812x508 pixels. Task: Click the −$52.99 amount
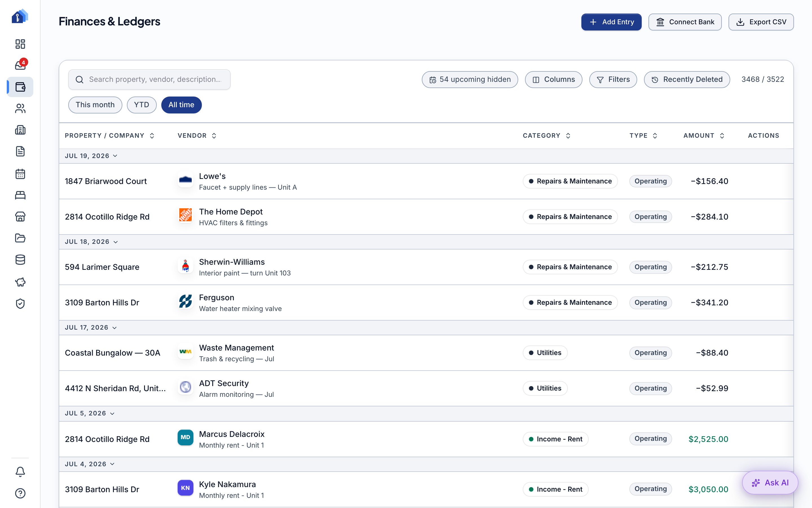(x=712, y=388)
